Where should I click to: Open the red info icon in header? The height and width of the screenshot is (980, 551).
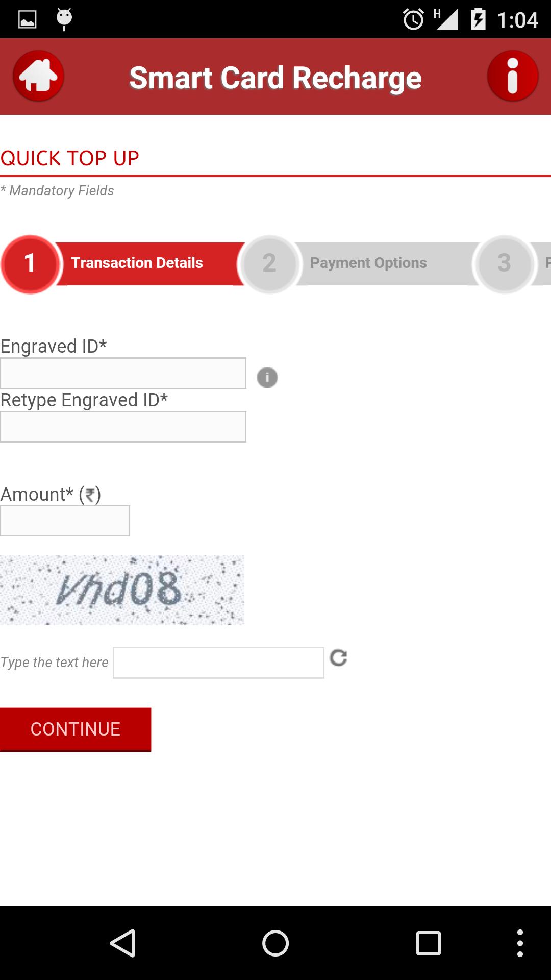coord(512,76)
